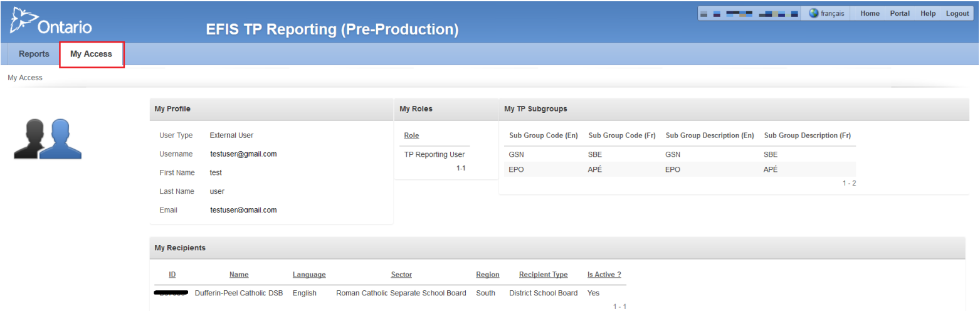This screenshot has height=311, width=980.
Task: Click the GSN subgroup row
Action: pos(679,154)
